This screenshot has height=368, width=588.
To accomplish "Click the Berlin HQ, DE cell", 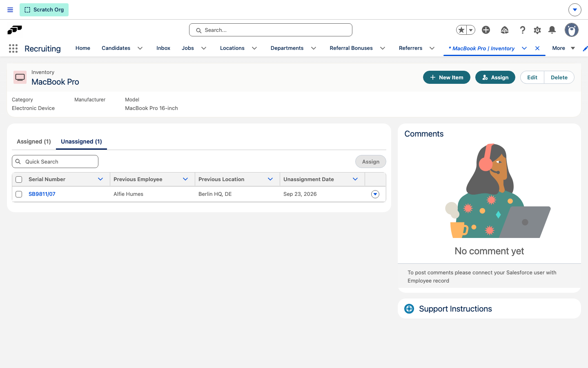I will tap(215, 194).
